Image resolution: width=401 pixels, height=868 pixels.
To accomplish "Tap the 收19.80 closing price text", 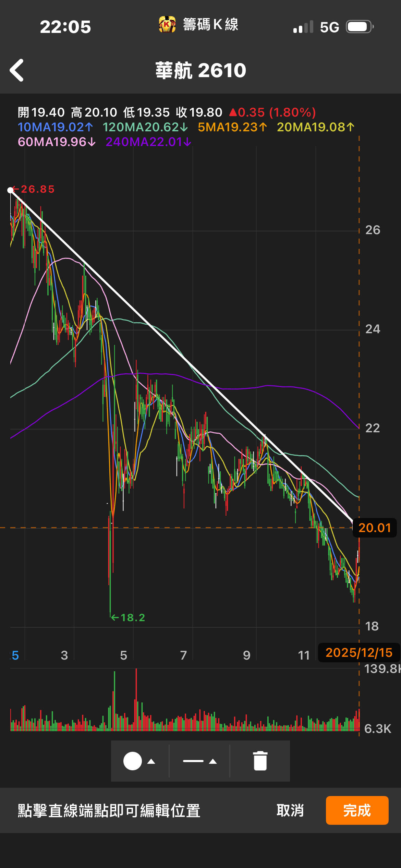I will pos(199,112).
